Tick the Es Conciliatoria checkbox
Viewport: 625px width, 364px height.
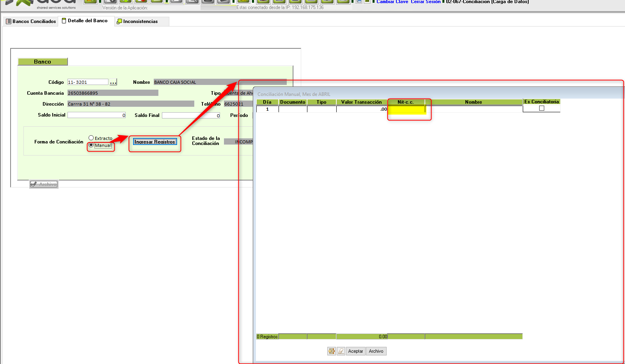click(x=542, y=108)
